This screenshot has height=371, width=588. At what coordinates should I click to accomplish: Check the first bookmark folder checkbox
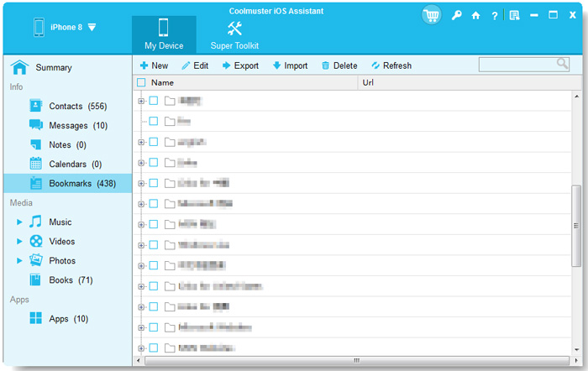coord(154,101)
